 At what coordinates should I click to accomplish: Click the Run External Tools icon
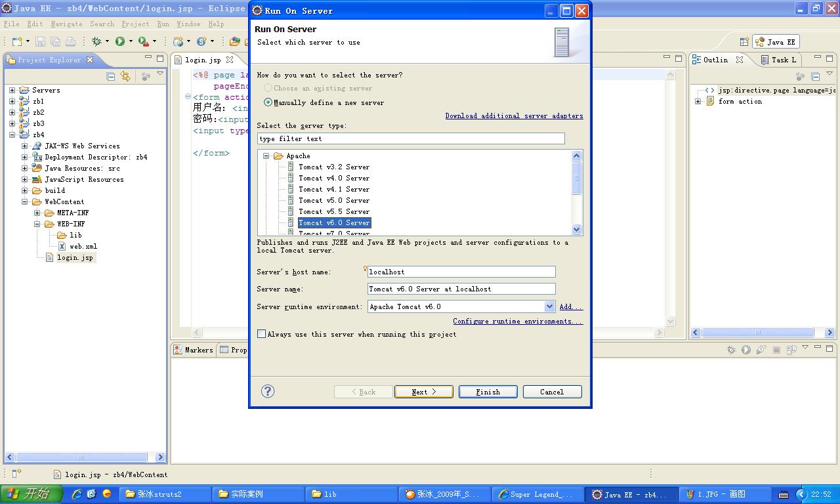tap(143, 41)
